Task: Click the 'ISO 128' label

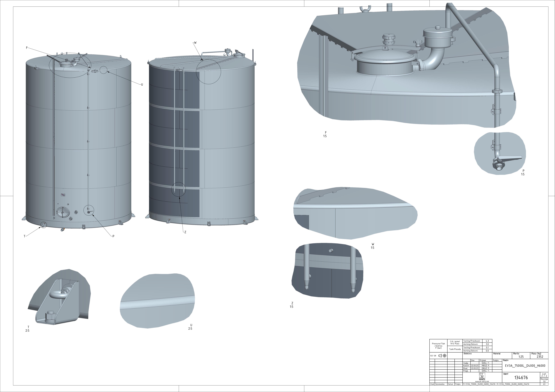Action: 433,356
